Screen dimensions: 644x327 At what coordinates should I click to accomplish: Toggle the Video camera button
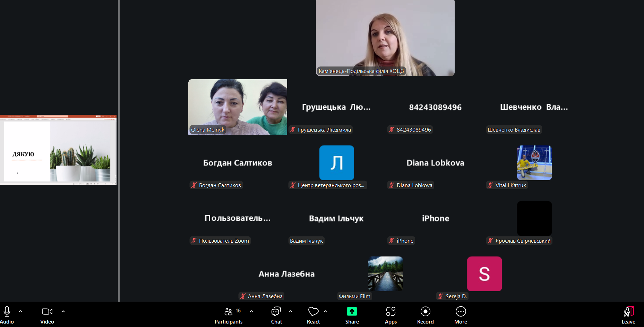pyautogui.click(x=47, y=312)
